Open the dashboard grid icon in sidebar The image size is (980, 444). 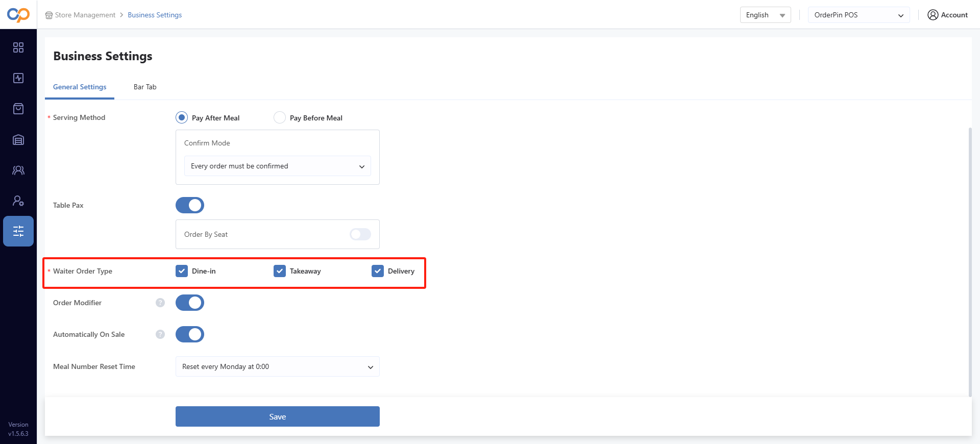[18, 47]
